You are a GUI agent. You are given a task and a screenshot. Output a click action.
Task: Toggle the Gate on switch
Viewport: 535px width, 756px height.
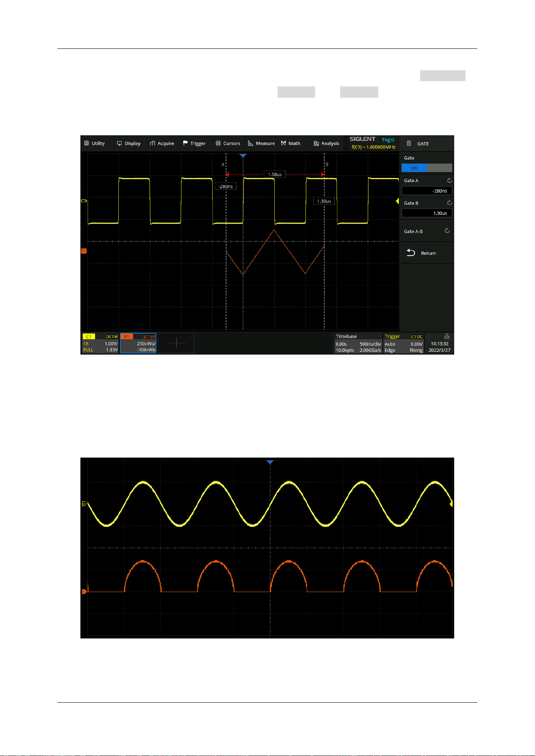point(427,168)
